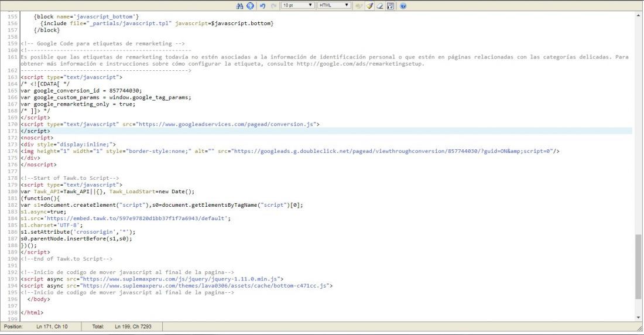Click "s1.charset='UTF-8';" line

[x=52, y=225]
